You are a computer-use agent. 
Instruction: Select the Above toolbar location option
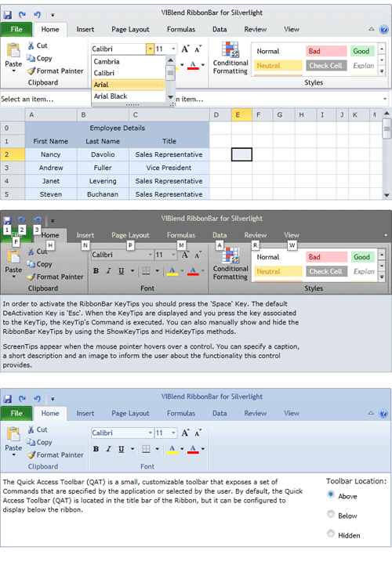331,494
